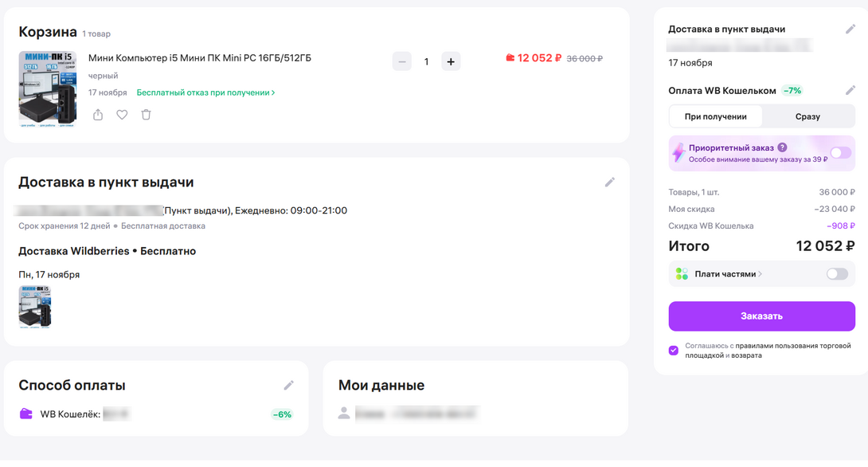Click the WB wallet purple icon
This screenshot has width=868, height=467.
click(26, 414)
